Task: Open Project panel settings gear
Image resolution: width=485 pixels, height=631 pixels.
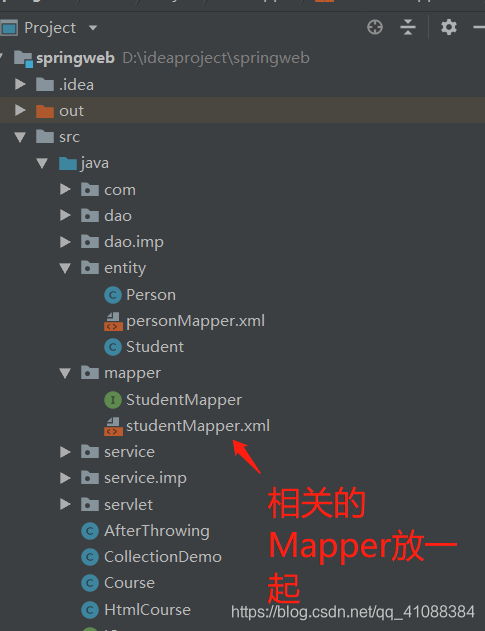Action: pyautogui.click(x=449, y=28)
